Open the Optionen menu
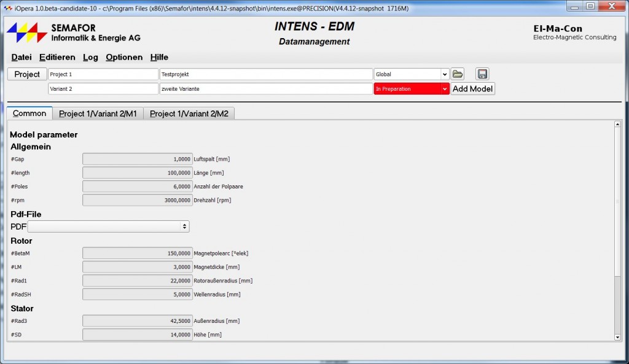Screen dimensions: 629x364 [124, 57]
